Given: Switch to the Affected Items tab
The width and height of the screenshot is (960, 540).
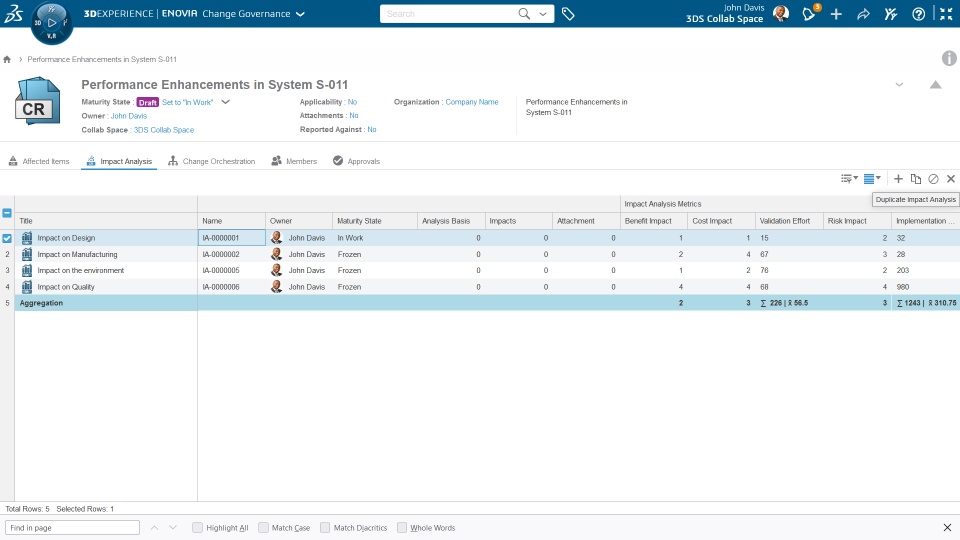Looking at the screenshot, I should click(x=39, y=161).
